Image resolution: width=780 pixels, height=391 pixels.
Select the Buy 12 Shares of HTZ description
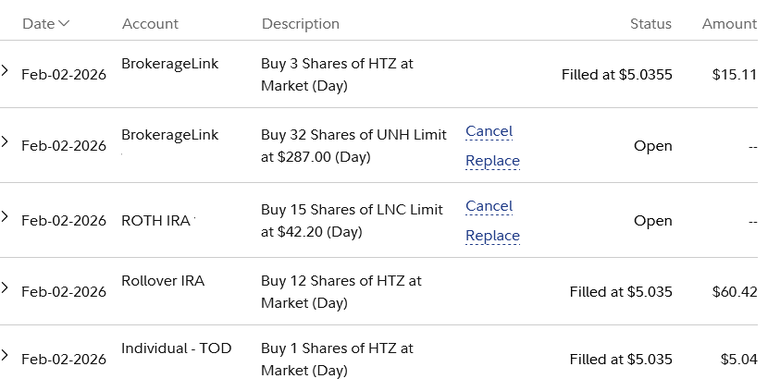(341, 292)
